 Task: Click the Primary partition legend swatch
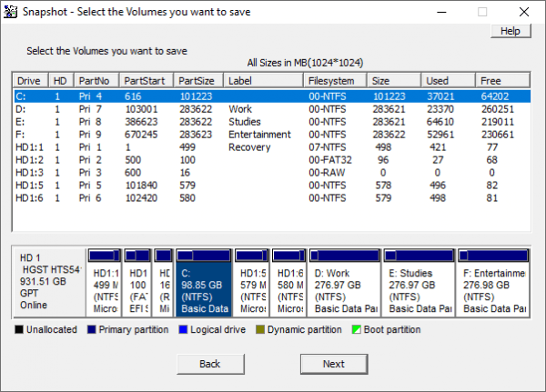pos(92,329)
